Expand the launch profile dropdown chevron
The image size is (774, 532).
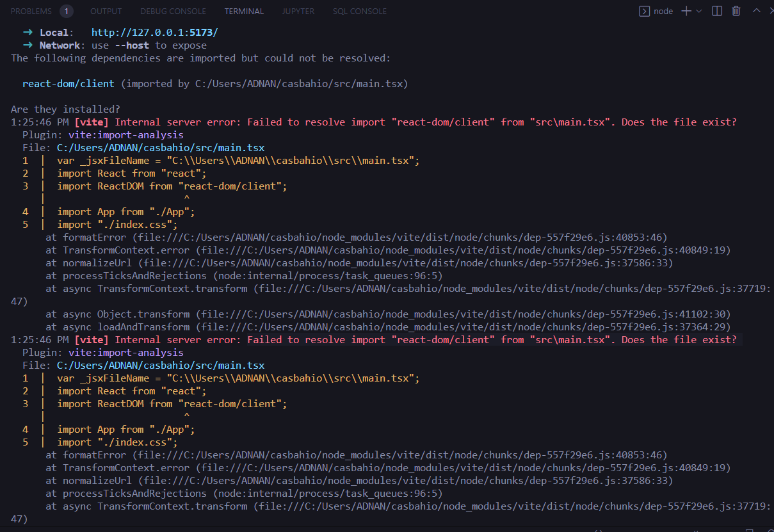tap(699, 11)
